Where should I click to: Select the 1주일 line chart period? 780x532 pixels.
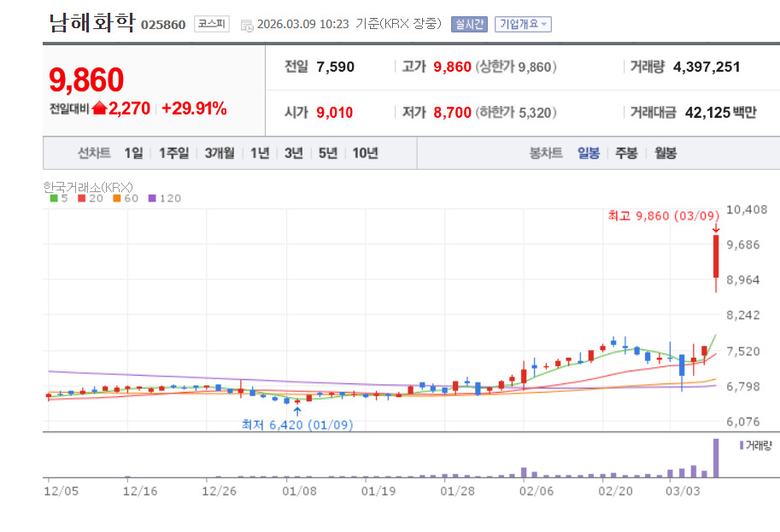[173, 153]
